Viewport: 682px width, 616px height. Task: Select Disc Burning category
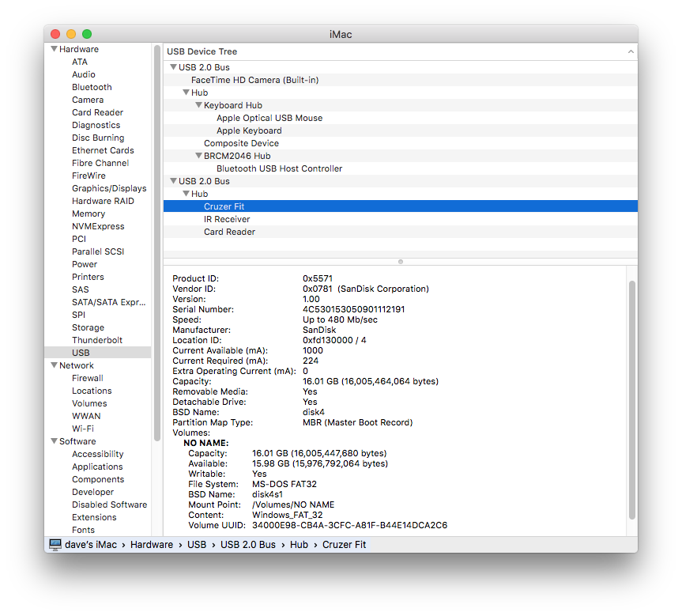coord(98,138)
